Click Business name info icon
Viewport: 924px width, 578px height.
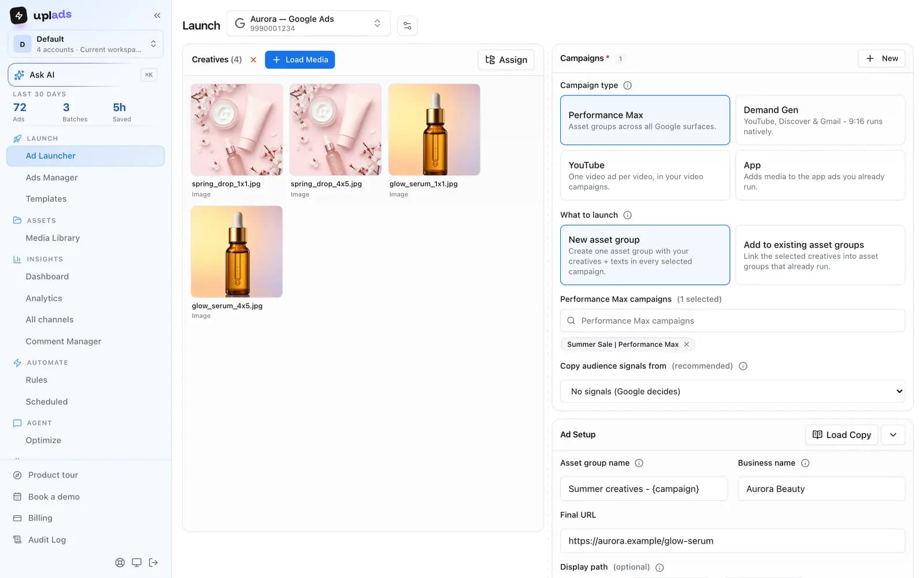coord(805,463)
